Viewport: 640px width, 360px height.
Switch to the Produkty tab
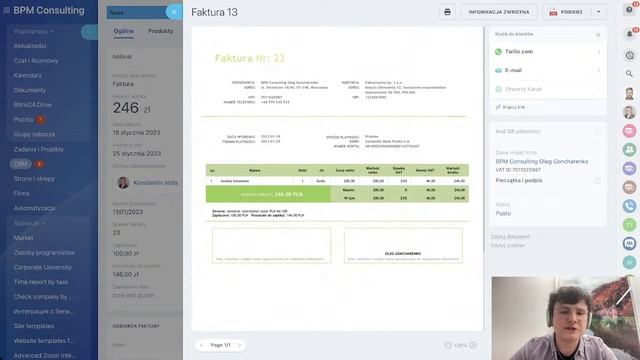[x=160, y=31]
